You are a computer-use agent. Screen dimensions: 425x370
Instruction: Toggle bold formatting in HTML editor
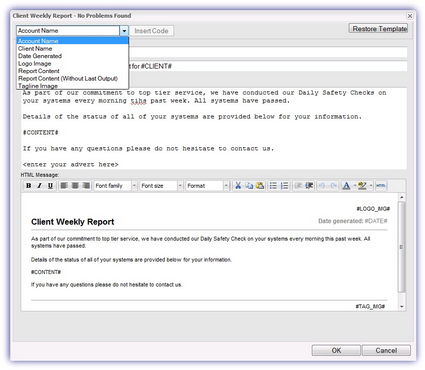click(29, 186)
